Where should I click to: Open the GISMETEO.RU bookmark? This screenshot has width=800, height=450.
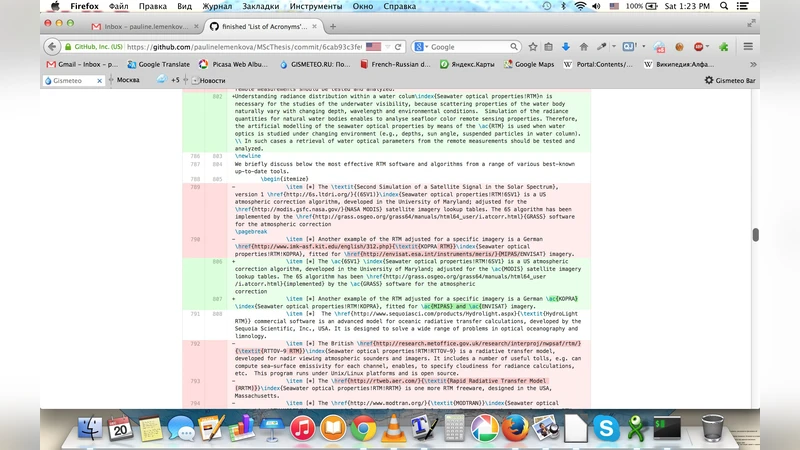(x=315, y=64)
